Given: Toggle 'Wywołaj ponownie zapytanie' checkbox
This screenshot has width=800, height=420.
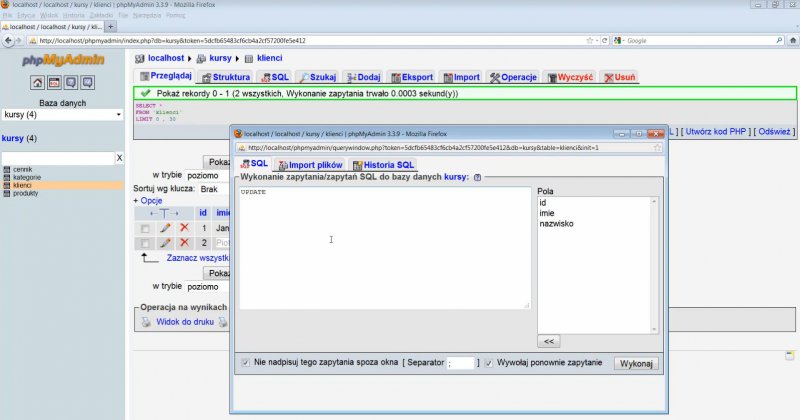Looking at the screenshot, I should click(488, 362).
